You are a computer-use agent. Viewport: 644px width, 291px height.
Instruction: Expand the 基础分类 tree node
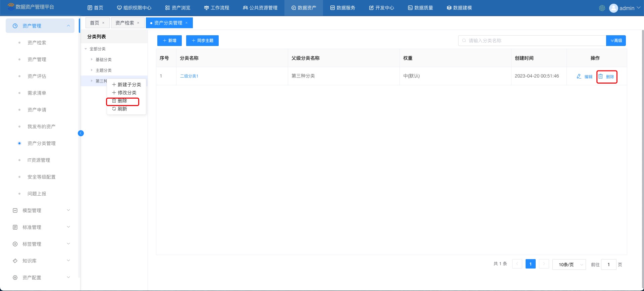[92, 59]
